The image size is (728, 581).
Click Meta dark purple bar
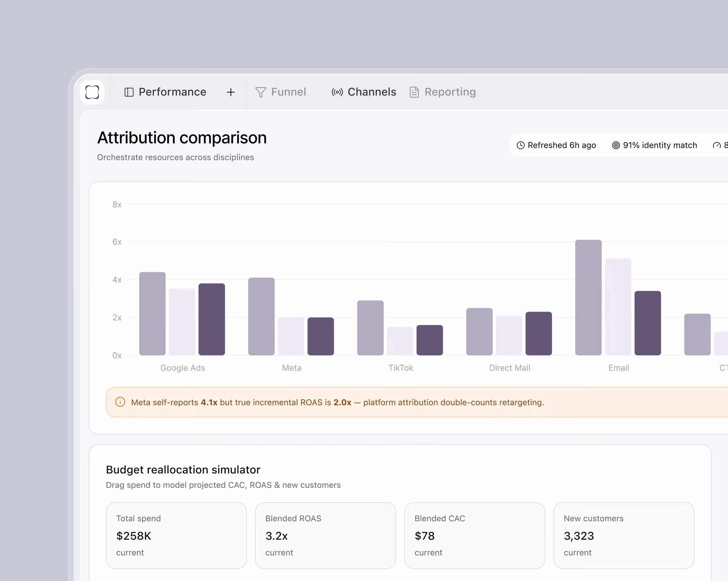click(x=321, y=336)
